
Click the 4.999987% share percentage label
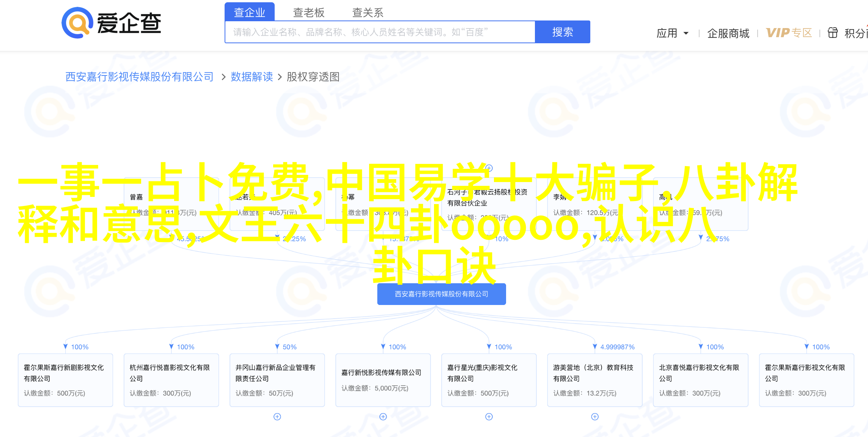tap(617, 347)
